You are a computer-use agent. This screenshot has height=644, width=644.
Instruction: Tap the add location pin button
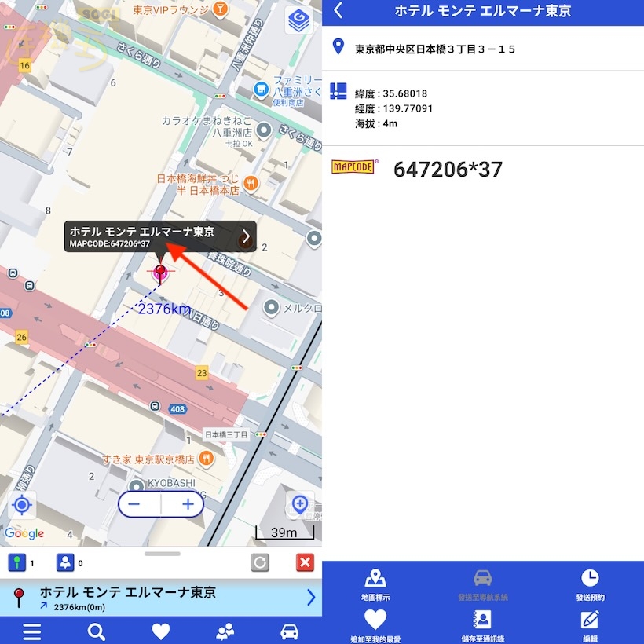[300, 504]
